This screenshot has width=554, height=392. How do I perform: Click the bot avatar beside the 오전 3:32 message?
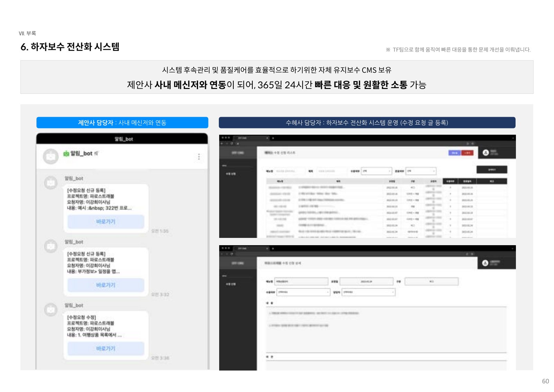(x=51, y=246)
